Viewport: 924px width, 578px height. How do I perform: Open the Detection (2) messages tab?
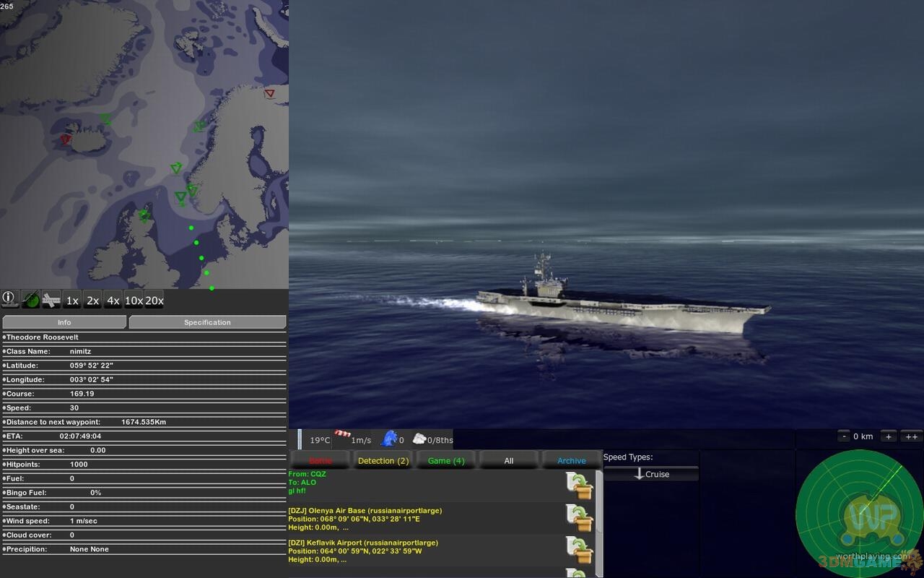click(383, 461)
